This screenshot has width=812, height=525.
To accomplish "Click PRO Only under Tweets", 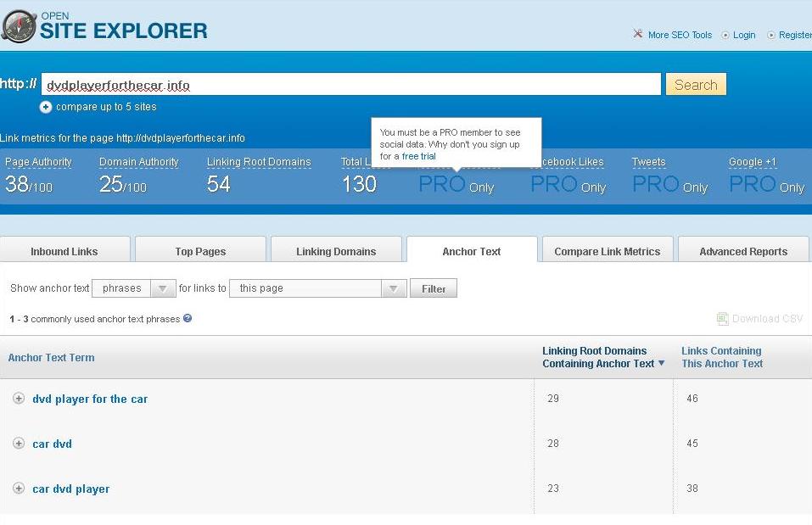I will click(669, 185).
